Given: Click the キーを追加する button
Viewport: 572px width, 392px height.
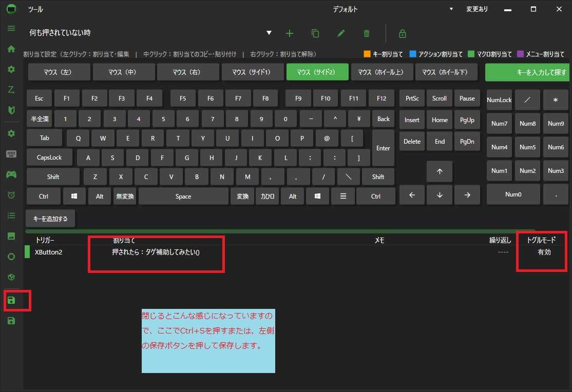Looking at the screenshot, I should pyautogui.click(x=50, y=219).
